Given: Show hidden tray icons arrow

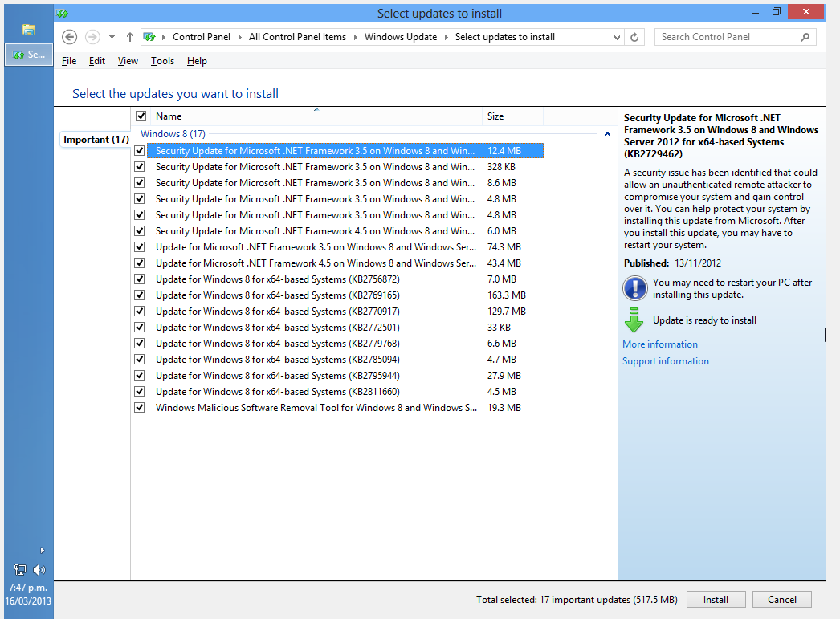Looking at the screenshot, I should 43,551.
